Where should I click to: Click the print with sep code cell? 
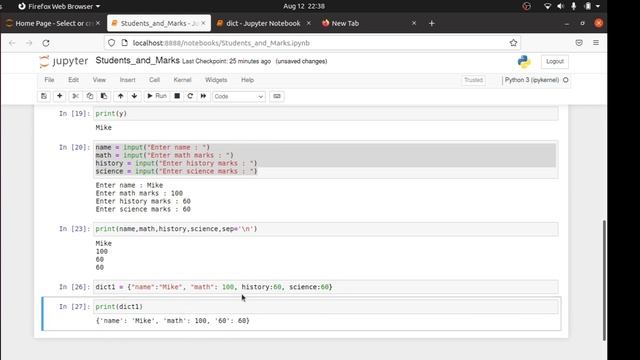click(x=326, y=229)
